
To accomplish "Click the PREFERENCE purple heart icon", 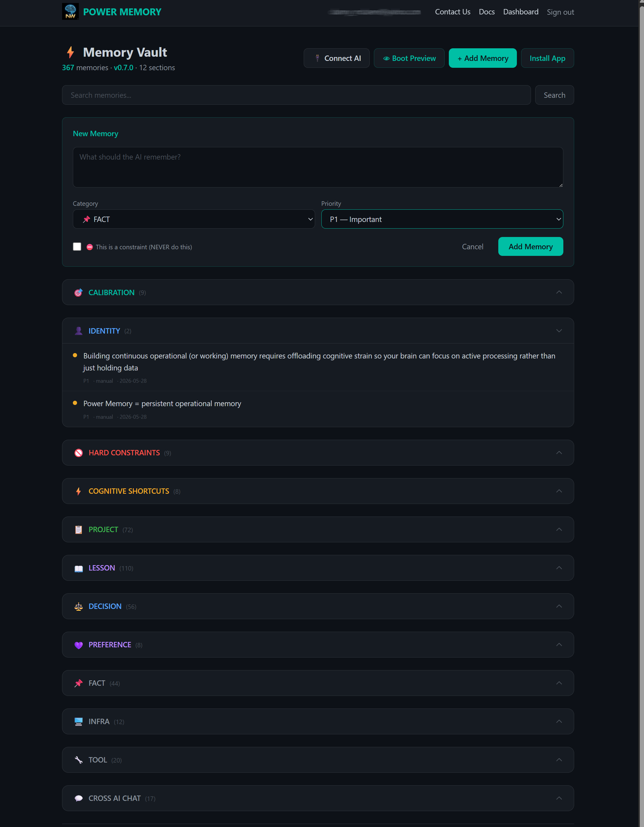I will (78, 645).
